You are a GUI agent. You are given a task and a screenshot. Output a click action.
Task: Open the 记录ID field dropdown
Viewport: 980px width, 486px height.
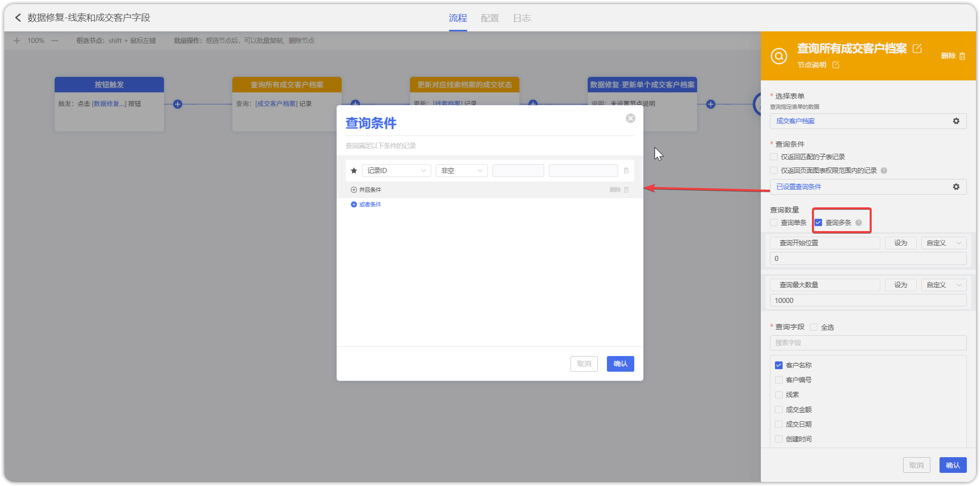coord(396,171)
